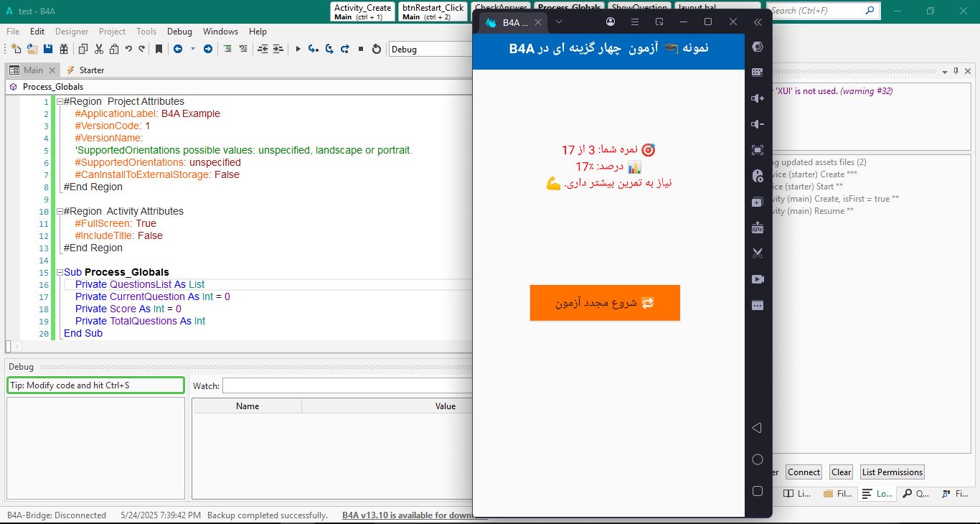The width and height of the screenshot is (980, 524).
Task: Open the Tools menu
Action: [146, 32]
